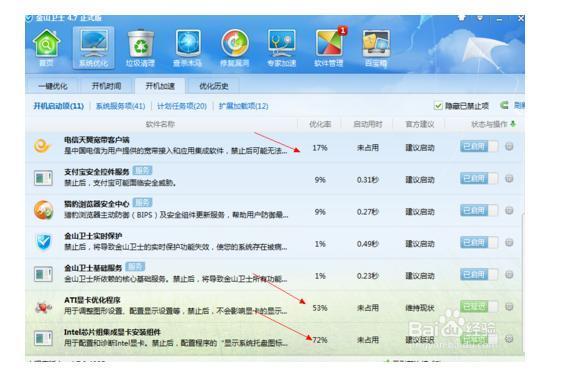Switch to the 开机时间 tab
The image size is (571, 374).
pos(106,86)
